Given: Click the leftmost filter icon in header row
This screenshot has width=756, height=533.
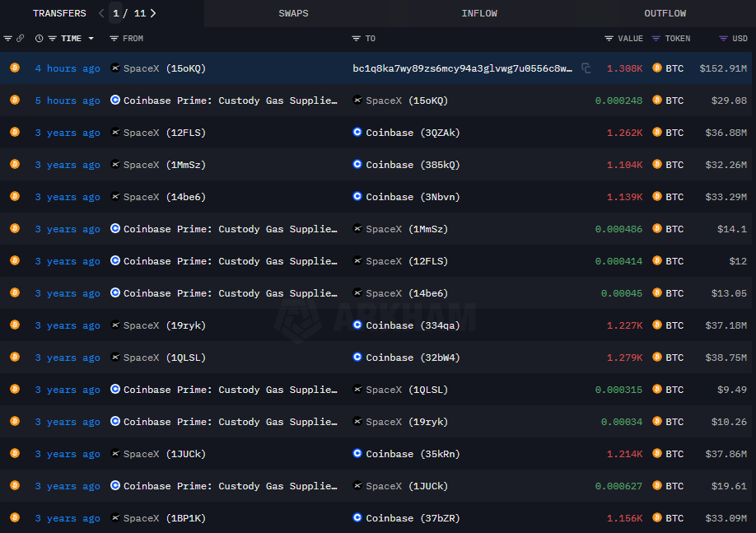Looking at the screenshot, I should tap(7, 38).
